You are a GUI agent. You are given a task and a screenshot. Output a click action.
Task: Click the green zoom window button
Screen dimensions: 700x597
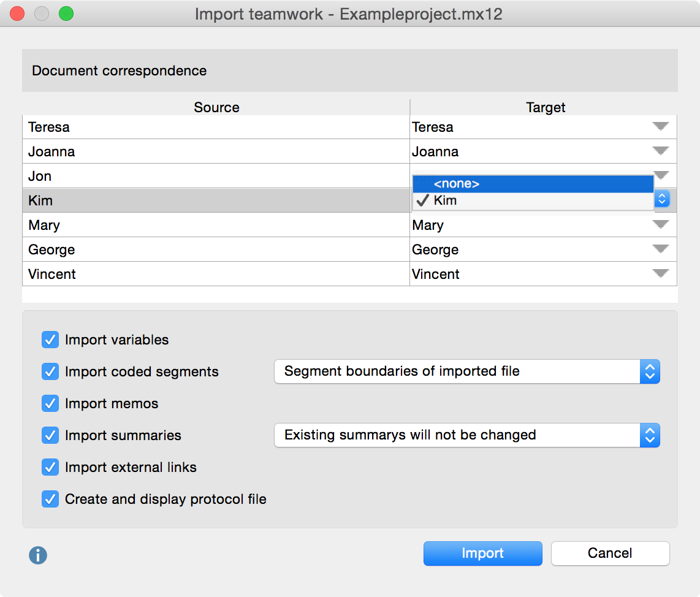[66, 13]
